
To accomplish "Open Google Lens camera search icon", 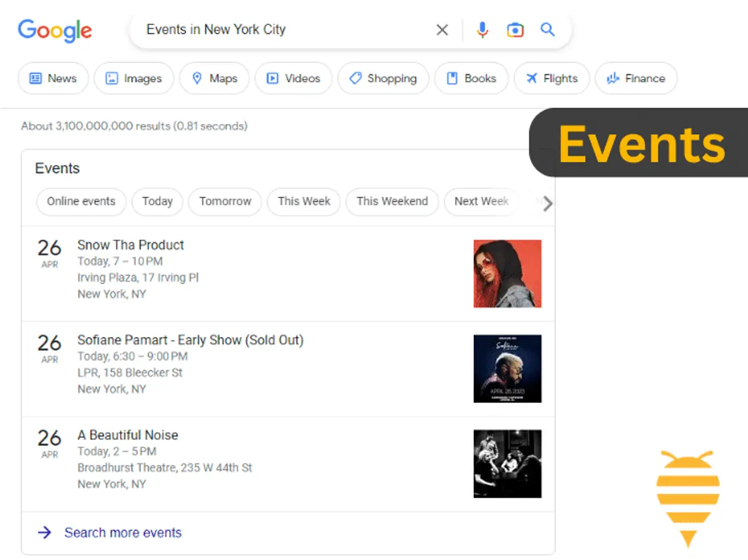I will 515,30.
